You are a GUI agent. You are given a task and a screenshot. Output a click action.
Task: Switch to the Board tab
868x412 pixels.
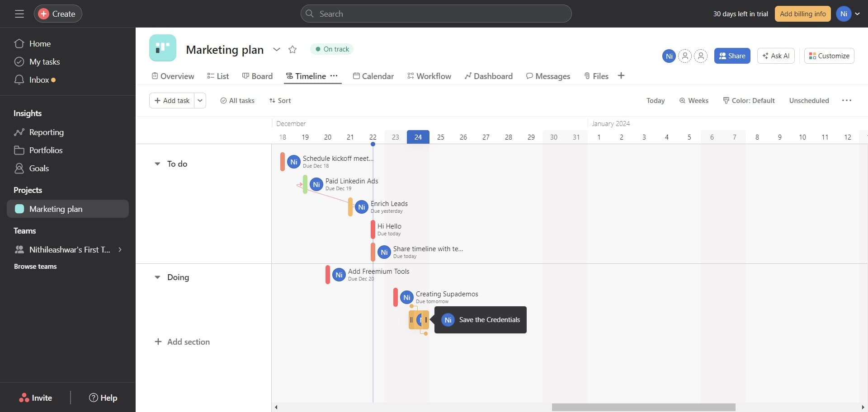[x=257, y=76]
